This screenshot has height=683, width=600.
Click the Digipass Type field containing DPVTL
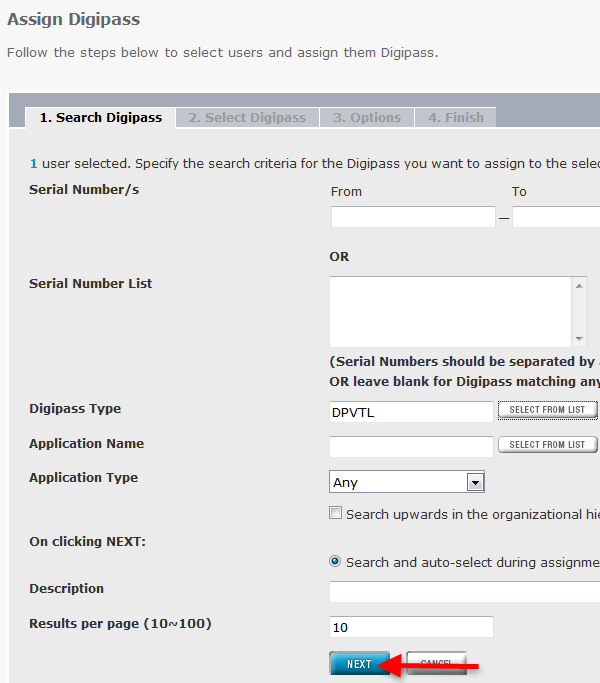pyautogui.click(x=411, y=412)
